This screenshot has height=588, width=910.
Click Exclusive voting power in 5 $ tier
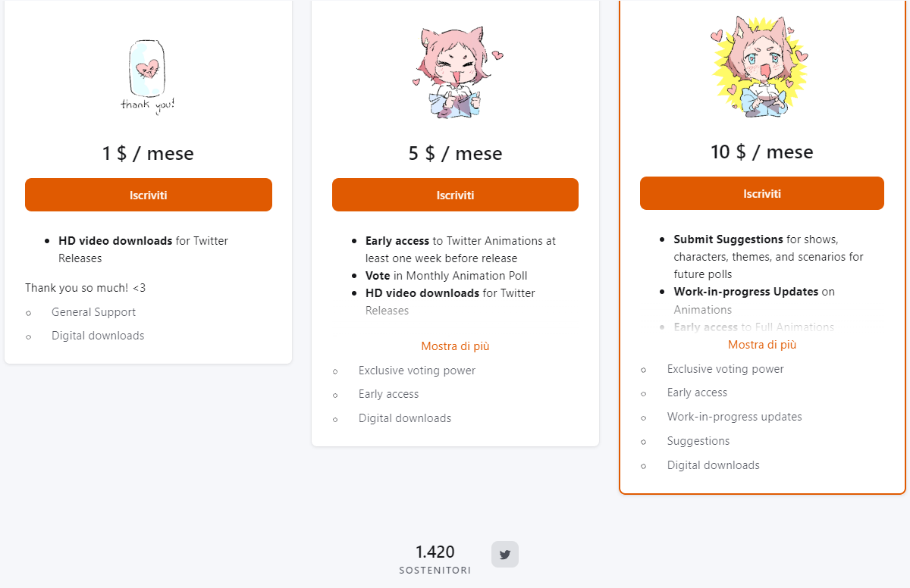point(417,371)
